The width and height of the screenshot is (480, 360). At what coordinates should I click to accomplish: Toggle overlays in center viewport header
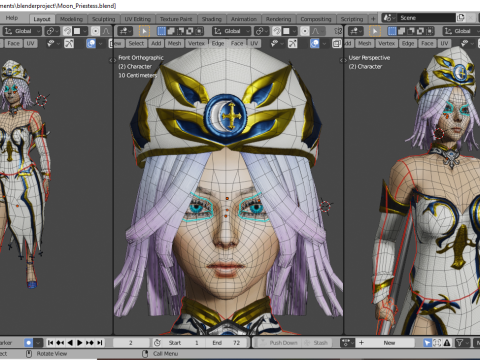click(x=315, y=43)
